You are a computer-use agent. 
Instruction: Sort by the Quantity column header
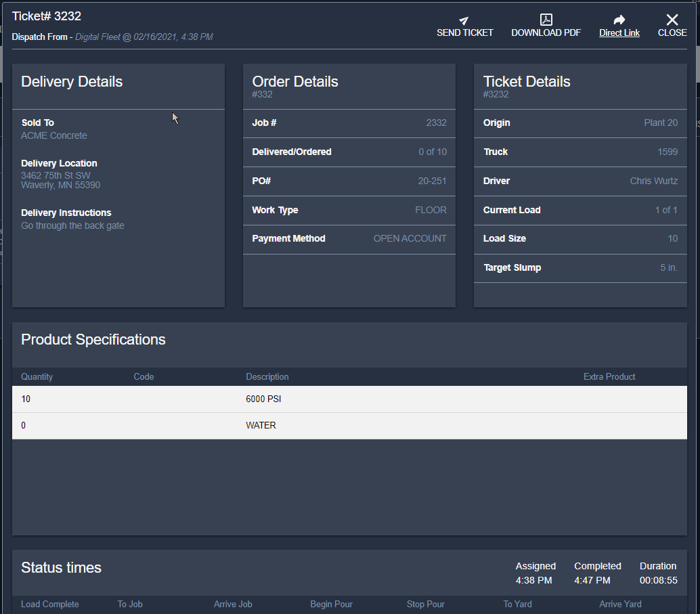coord(37,377)
